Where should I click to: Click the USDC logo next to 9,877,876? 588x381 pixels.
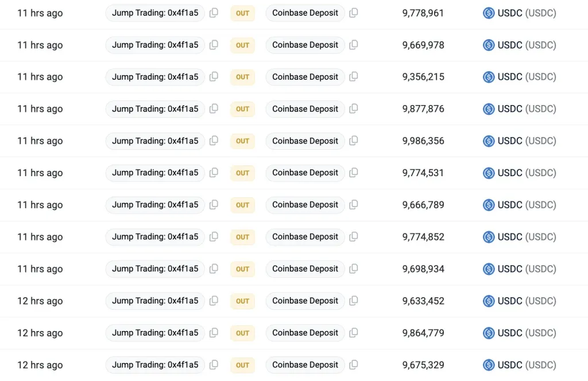pos(489,108)
